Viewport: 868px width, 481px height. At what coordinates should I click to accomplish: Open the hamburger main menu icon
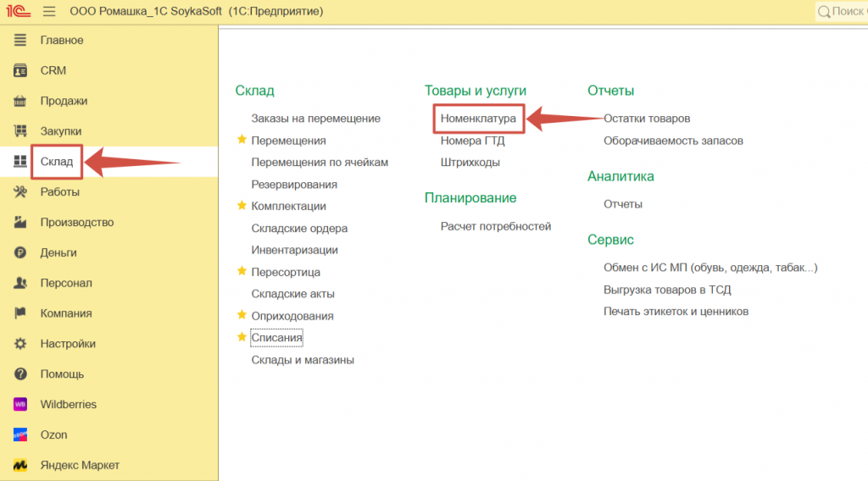pyautogui.click(x=48, y=12)
